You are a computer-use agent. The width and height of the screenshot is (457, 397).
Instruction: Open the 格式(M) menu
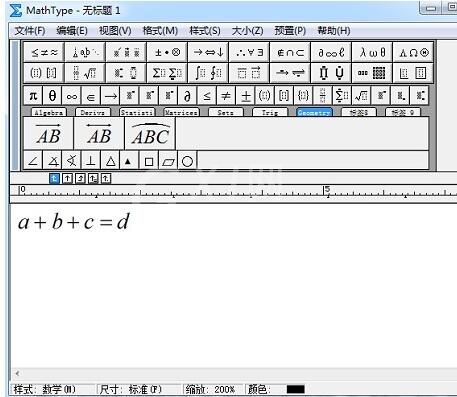(160, 31)
